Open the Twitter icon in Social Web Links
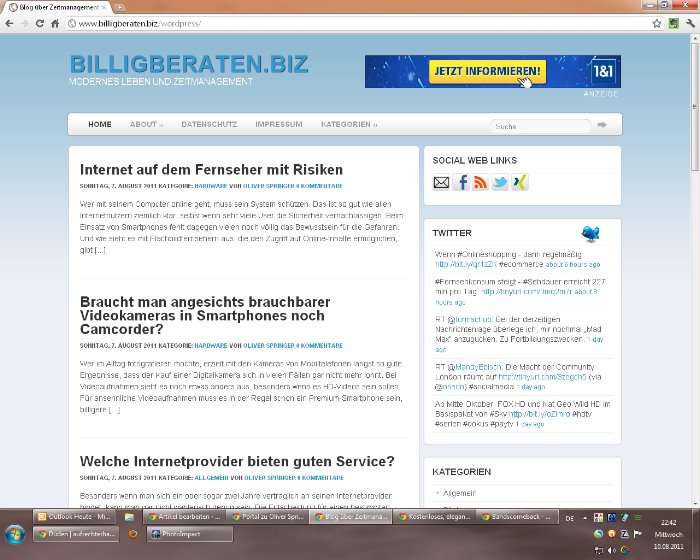 [x=500, y=182]
